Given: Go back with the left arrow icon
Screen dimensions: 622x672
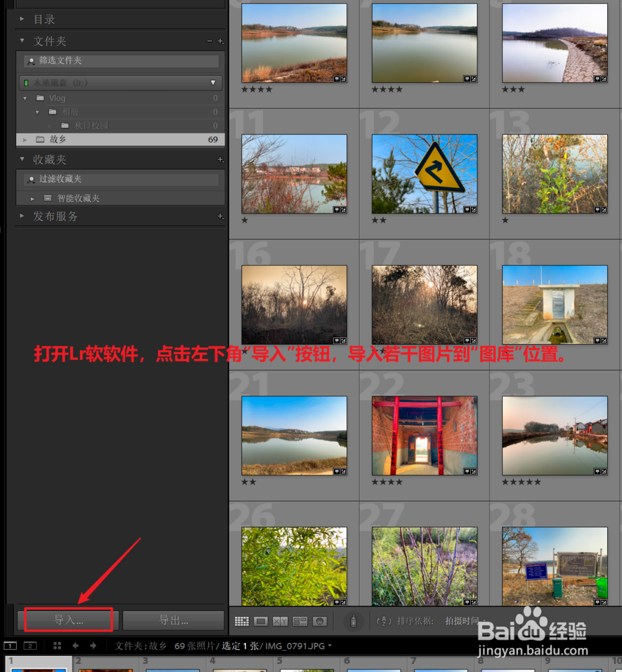Looking at the screenshot, I should pyautogui.click(x=76, y=646).
